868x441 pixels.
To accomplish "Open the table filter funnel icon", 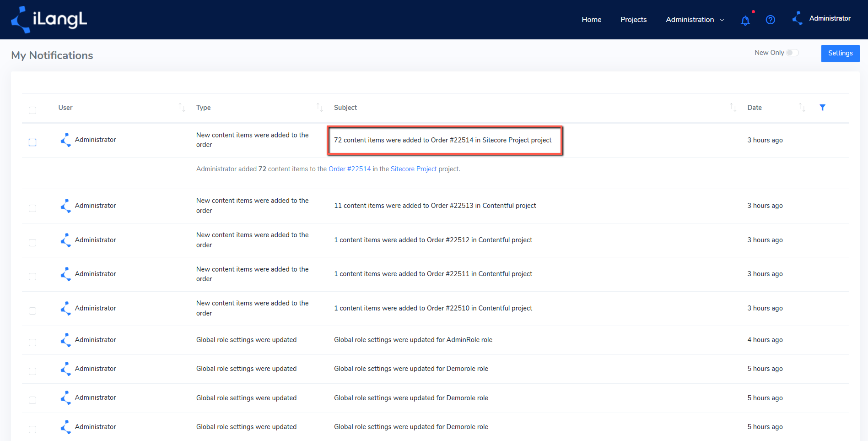I will pos(822,108).
